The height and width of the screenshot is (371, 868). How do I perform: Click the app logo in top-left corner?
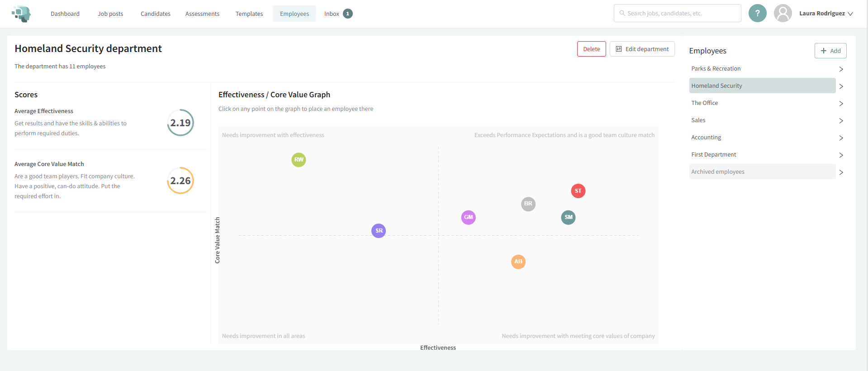click(x=21, y=14)
